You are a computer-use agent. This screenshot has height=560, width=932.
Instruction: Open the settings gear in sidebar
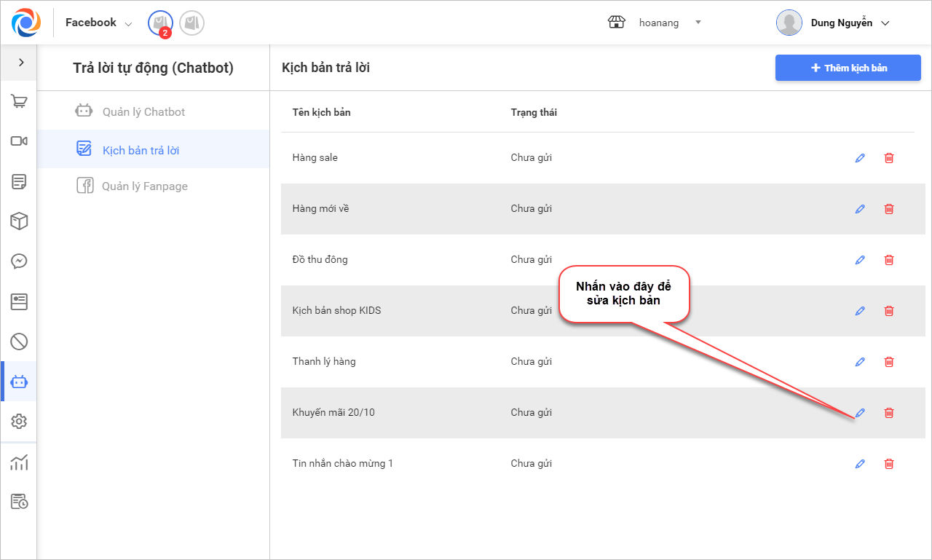point(19,421)
